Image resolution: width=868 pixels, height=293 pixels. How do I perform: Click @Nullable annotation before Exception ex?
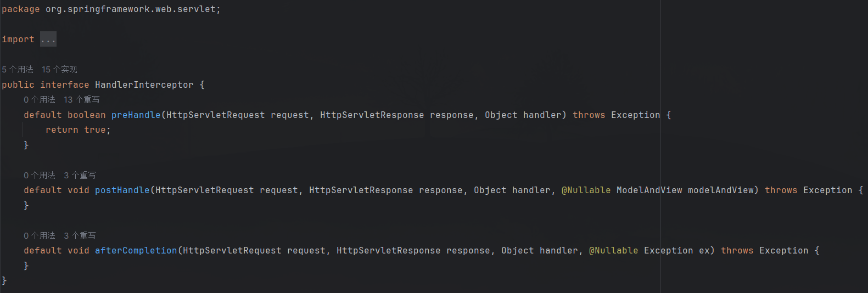coord(614,251)
